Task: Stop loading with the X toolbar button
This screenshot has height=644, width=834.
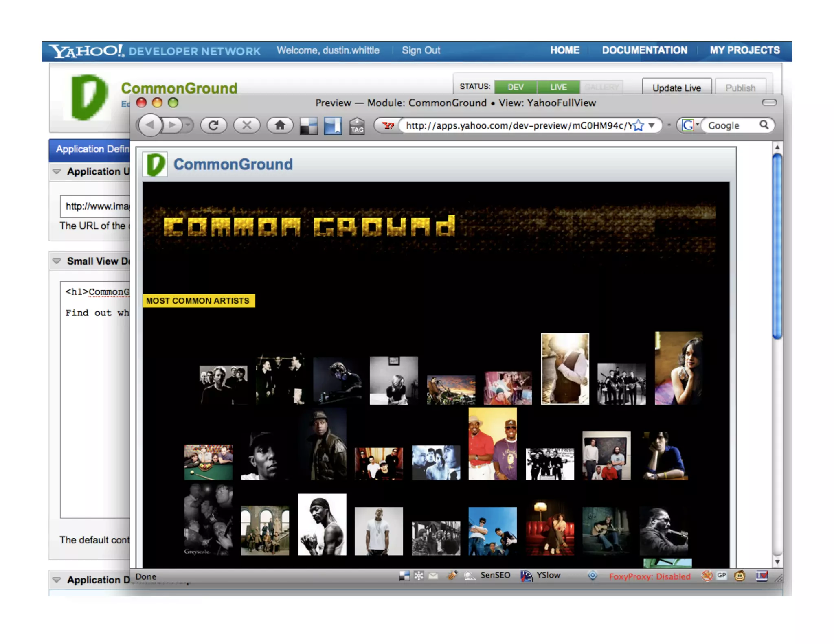Action: pos(247,125)
